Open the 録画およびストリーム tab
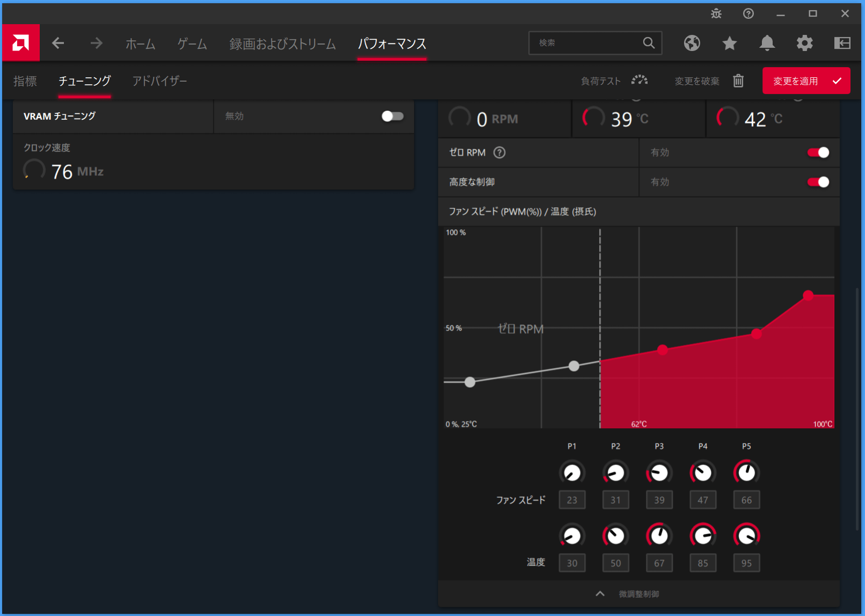Viewport: 865px width, 616px height. (282, 44)
